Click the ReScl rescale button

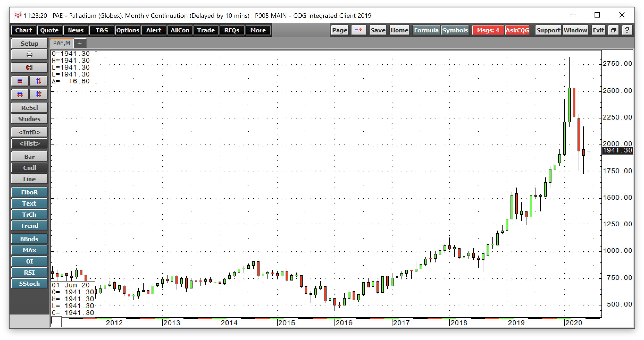[x=29, y=108]
